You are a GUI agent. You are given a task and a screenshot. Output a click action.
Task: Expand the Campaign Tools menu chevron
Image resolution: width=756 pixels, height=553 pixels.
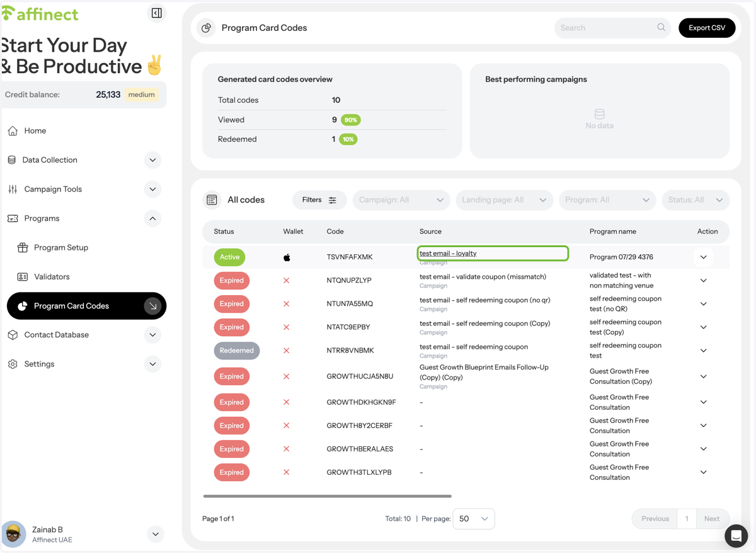click(x=152, y=189)
